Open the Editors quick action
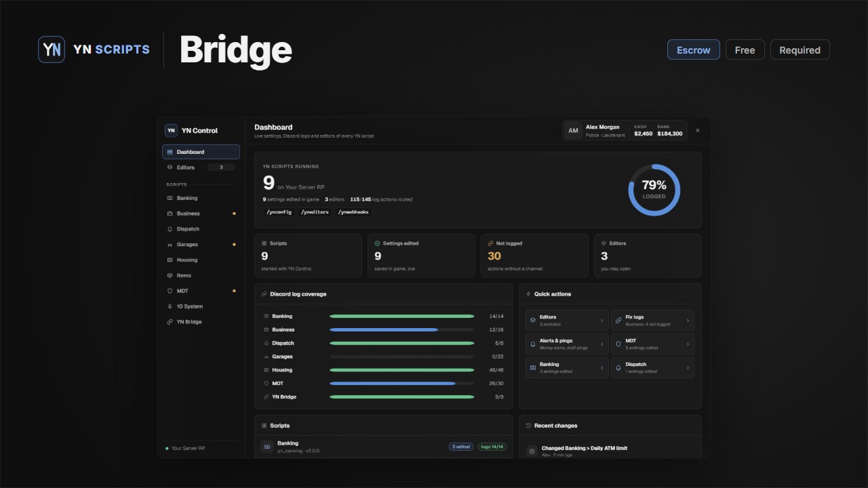This screenshot has height=488, width=868. (567, 320)
